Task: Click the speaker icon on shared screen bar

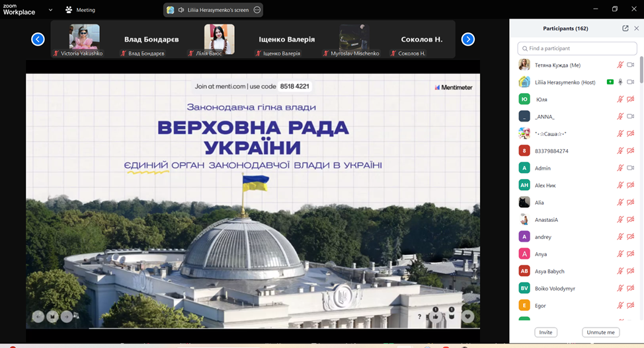Action: point(181,10)
